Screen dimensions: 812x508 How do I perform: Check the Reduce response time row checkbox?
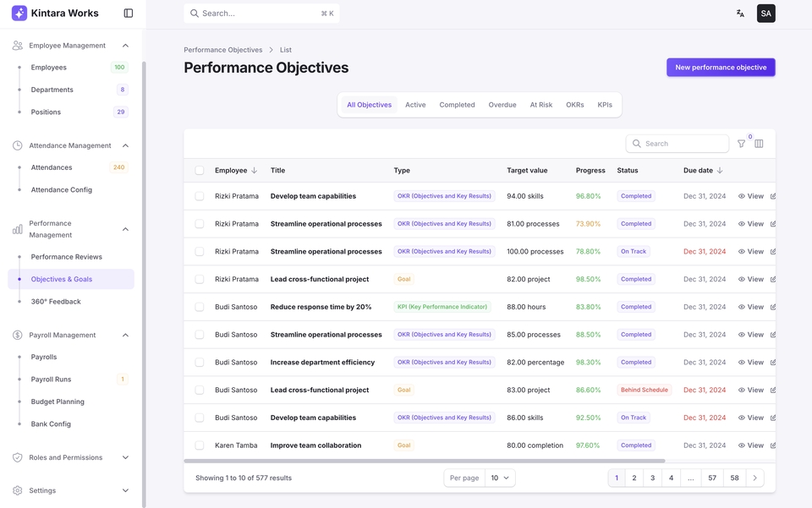[200, 307]
